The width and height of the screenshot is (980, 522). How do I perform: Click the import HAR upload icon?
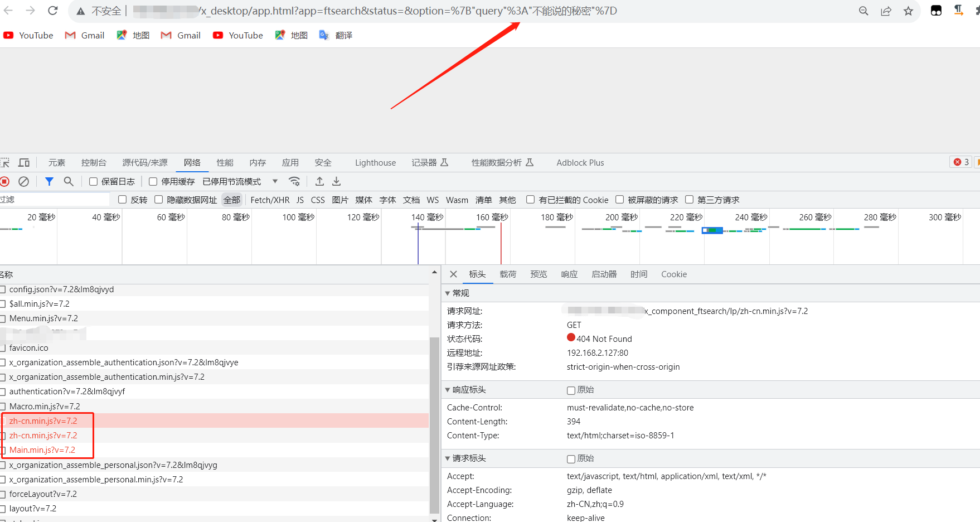pyautogui.click(x=319, y=181)
